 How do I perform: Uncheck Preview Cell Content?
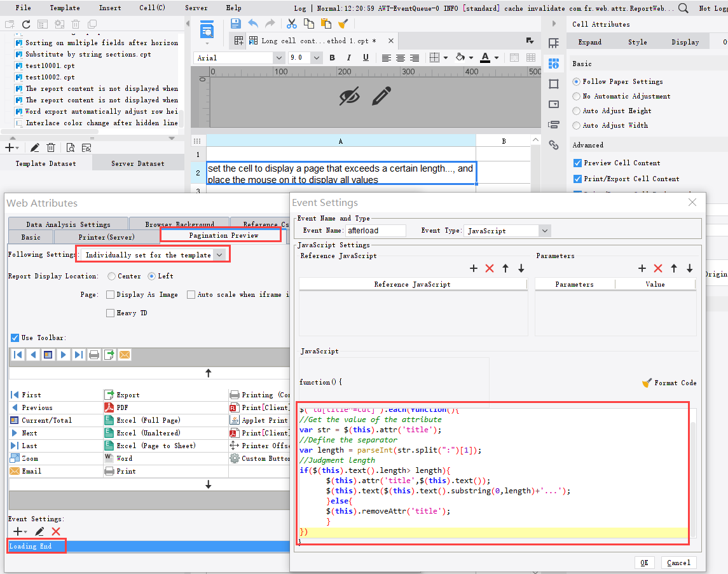(x=577, y=162)
